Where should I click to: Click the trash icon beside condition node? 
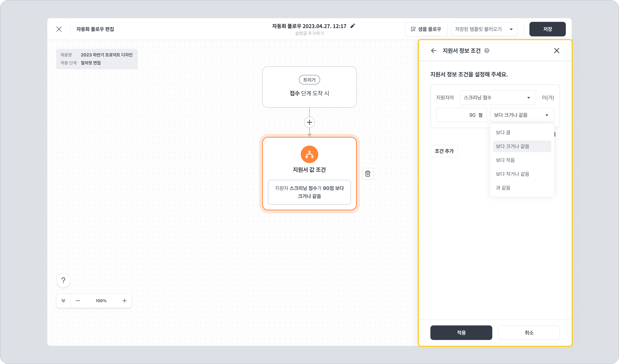coord(368,174)
